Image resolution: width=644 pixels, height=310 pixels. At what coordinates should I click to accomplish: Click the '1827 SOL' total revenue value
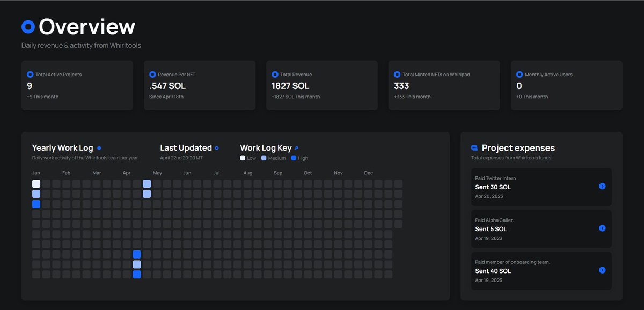point(290,86)
